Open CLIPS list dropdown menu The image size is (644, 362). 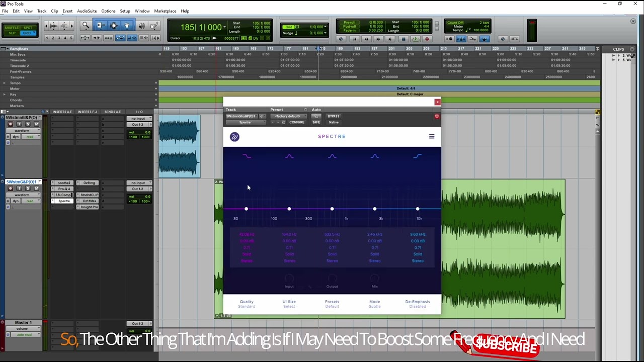(633, 49)
